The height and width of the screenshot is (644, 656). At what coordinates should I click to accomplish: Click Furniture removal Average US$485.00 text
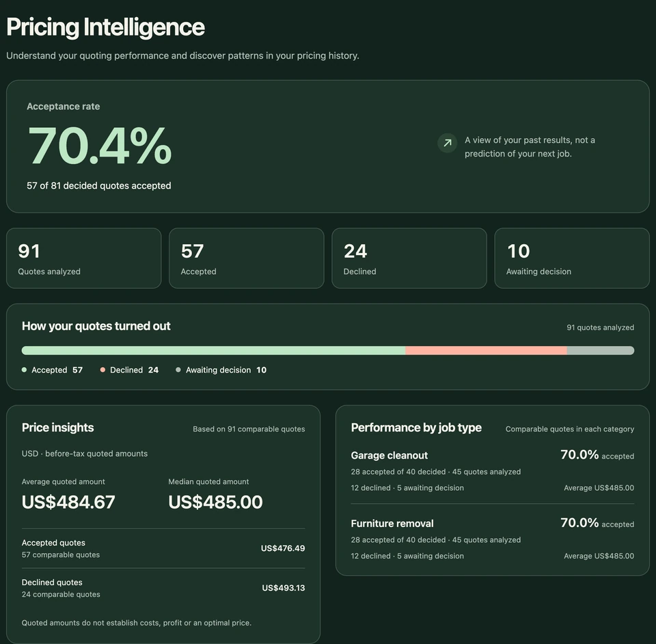pos(599,556)
